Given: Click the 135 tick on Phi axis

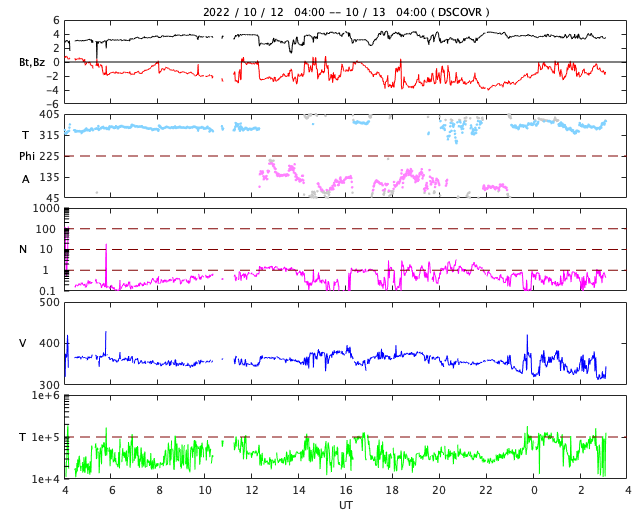Looking at the screenshot, I should 49,177.
